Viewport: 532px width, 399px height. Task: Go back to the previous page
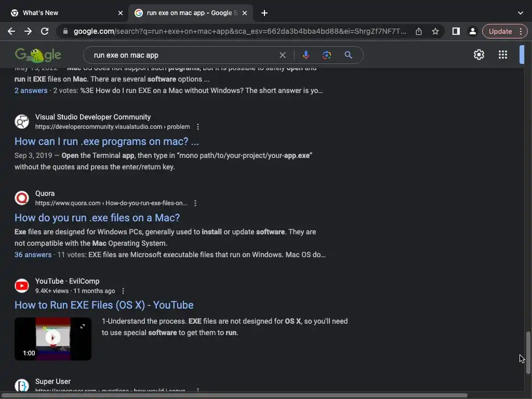pos(11,31)
